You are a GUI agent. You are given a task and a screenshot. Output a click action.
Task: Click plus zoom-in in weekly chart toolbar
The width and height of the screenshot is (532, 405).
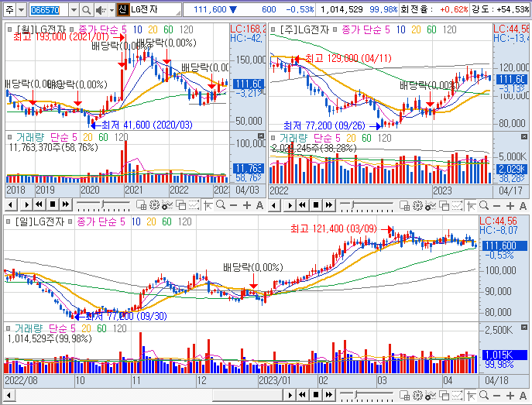pyautogui.click(x=510, y=206)
